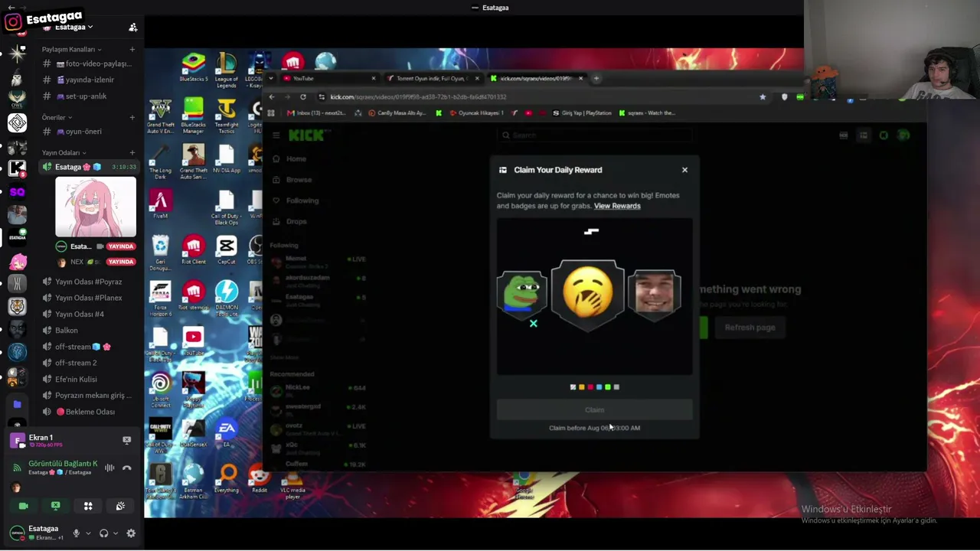Bookmark the page with the star icon

763,97
